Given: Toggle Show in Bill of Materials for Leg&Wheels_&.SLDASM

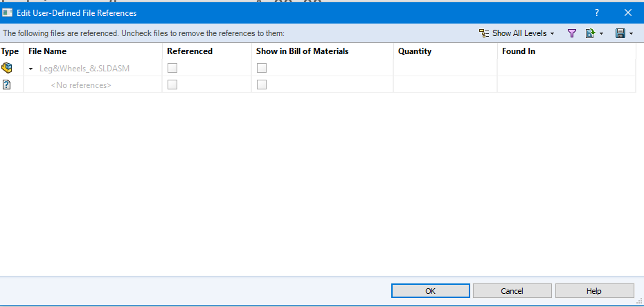Looking at the screenshot, I should 262,68.
